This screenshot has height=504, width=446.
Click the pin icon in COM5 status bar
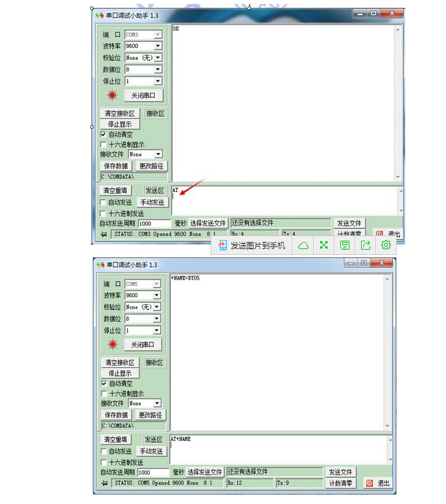pyautogui.click(x=104, y=483)
